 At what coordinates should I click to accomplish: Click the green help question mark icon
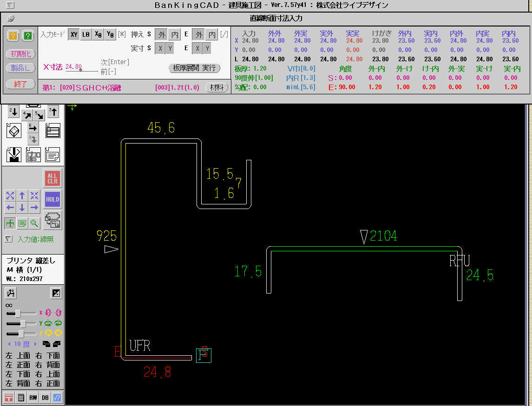[x=28, y=36]
